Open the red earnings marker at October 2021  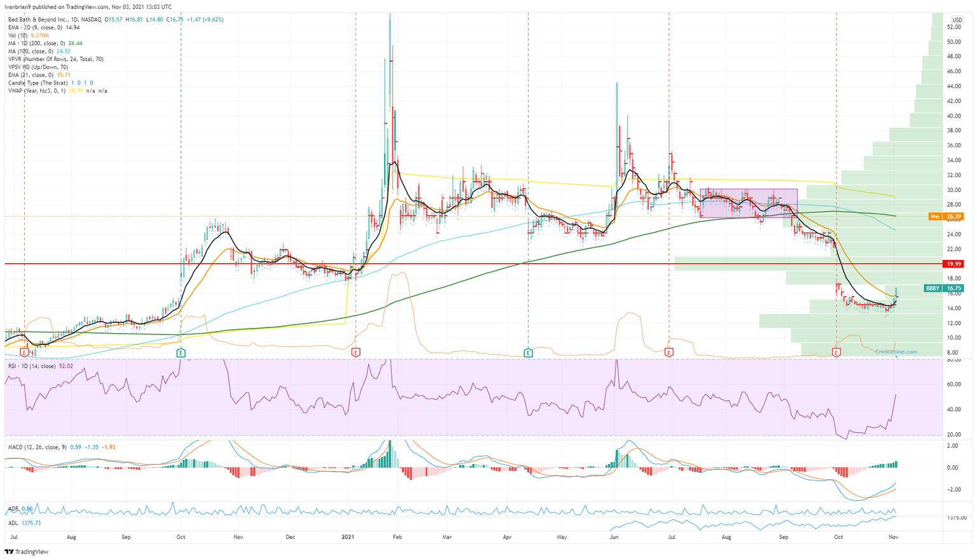pyautogui.click(x=836, y=352)
